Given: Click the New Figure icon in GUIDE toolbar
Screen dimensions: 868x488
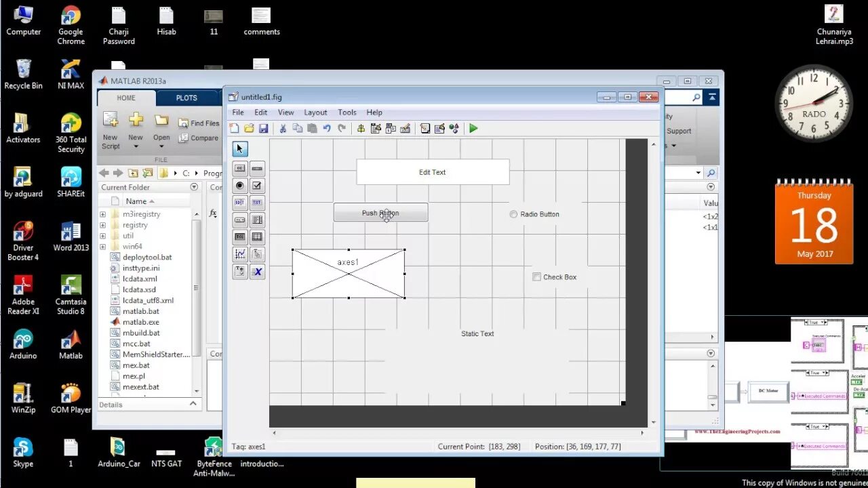Looking at the screenshot, I should pyautogui.click(x=235, y=128).
